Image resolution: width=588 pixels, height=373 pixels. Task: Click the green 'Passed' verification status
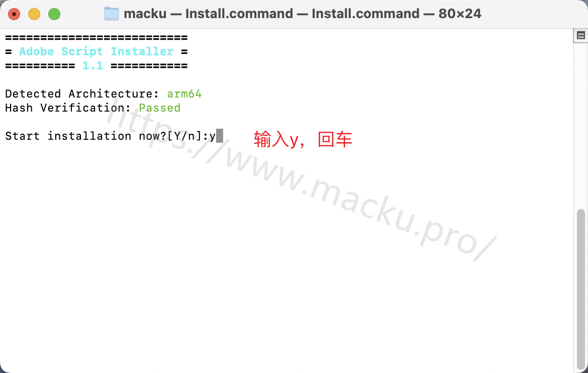point(160,108)
